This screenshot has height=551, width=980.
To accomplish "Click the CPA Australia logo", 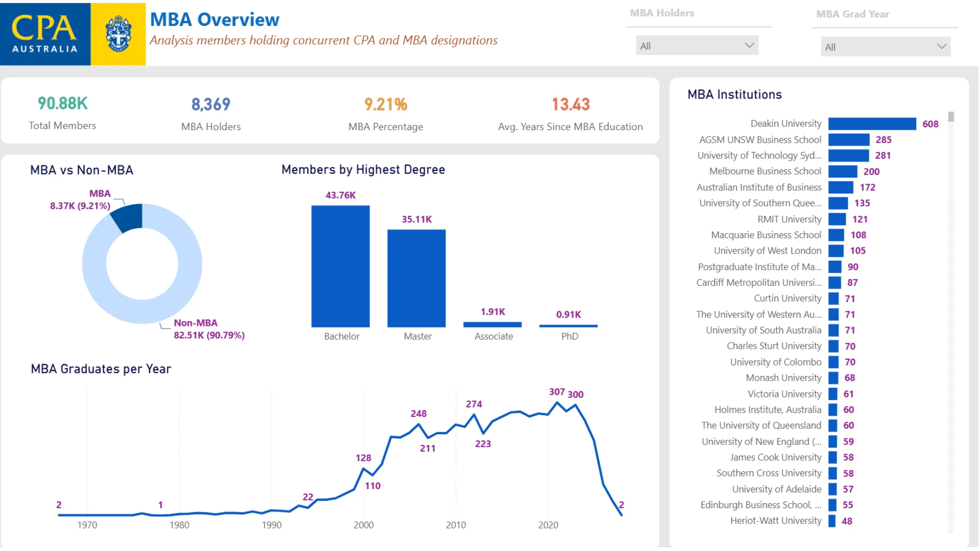I will [x=45, y=34].
